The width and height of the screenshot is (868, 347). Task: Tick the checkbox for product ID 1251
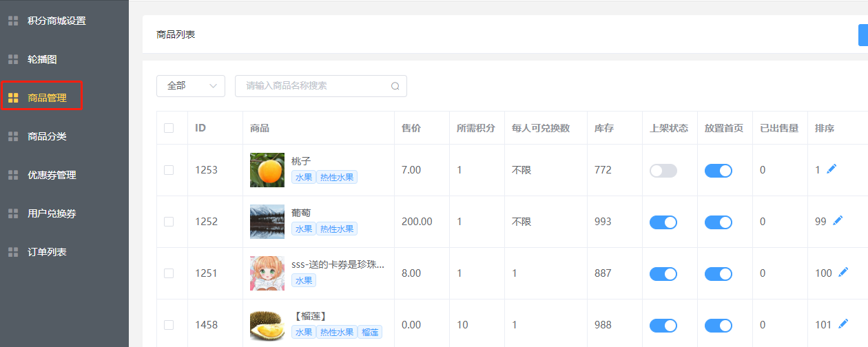pos(169,273)
